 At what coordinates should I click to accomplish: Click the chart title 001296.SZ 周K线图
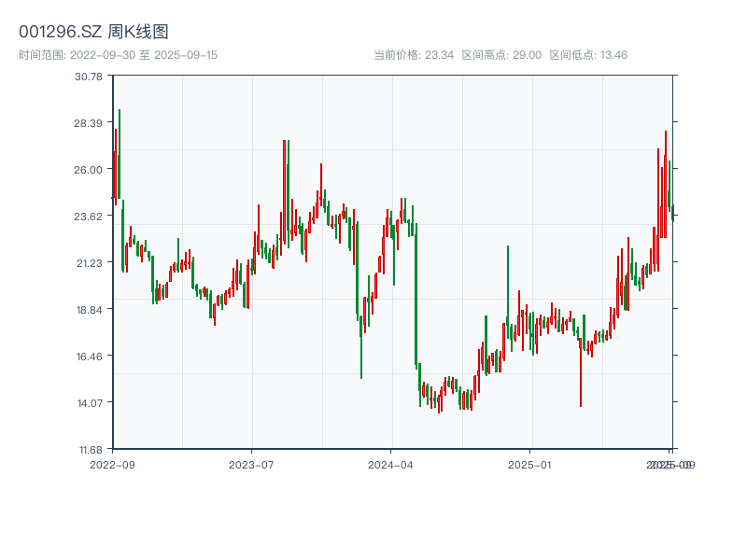[x=93, y=32]
